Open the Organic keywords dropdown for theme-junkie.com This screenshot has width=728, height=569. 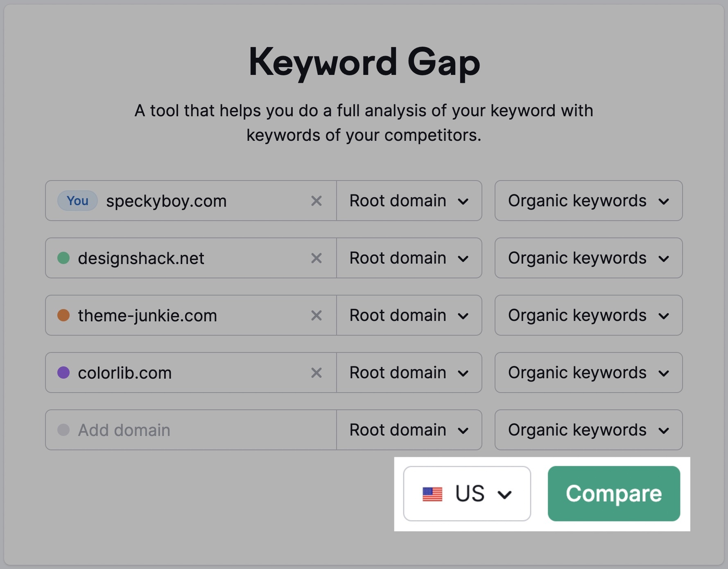[x=588, y=316]
